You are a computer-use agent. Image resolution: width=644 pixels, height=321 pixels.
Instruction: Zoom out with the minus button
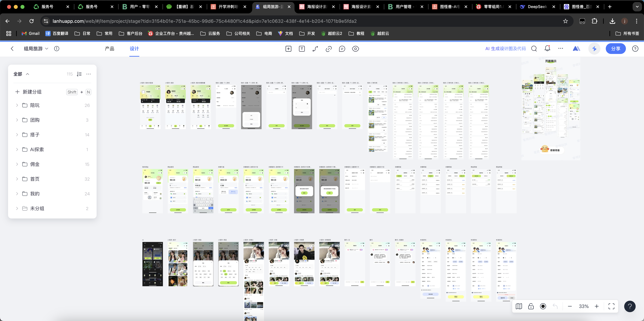[570, 306]
